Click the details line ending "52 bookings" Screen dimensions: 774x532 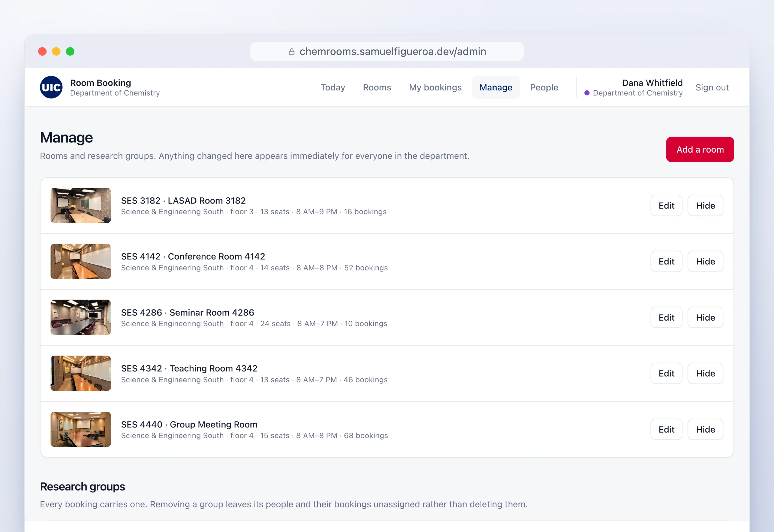click(254, 268)
